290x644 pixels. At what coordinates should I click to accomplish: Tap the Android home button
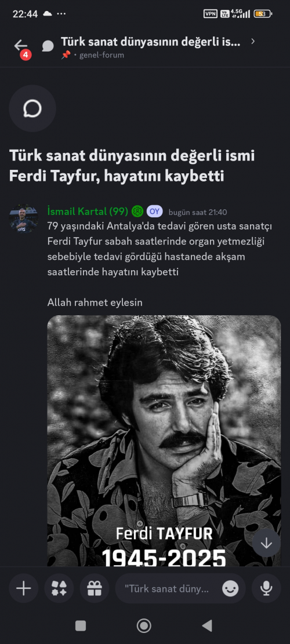tap(144, 625)
